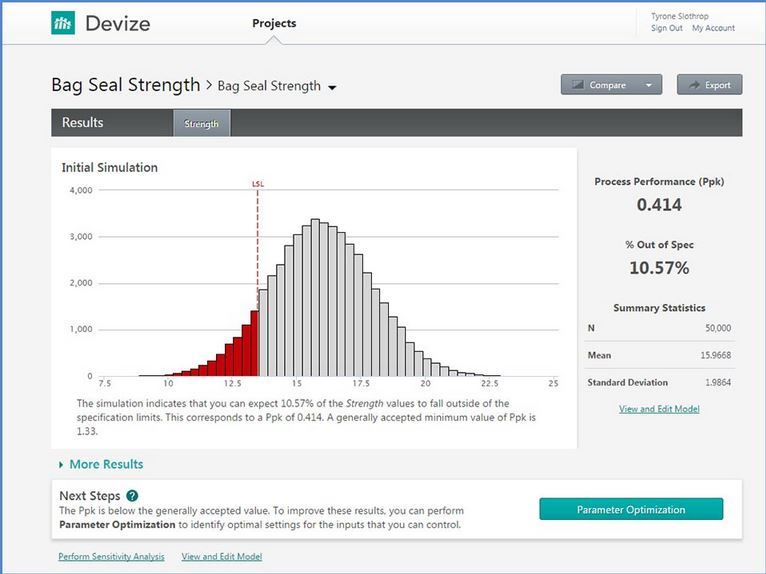The width and height of the screenshot is (766, 574).
Task: Click the Sign Out link
Action: click(x=666, y=28)
